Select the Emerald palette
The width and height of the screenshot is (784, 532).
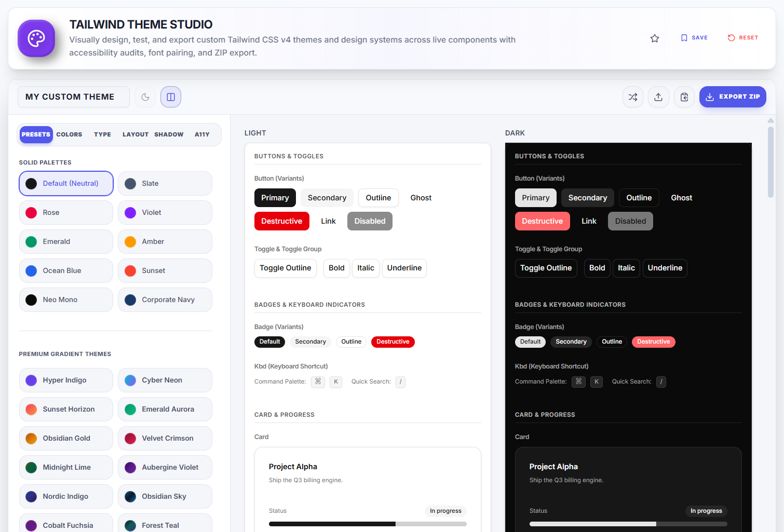click(x=66, y=242)
